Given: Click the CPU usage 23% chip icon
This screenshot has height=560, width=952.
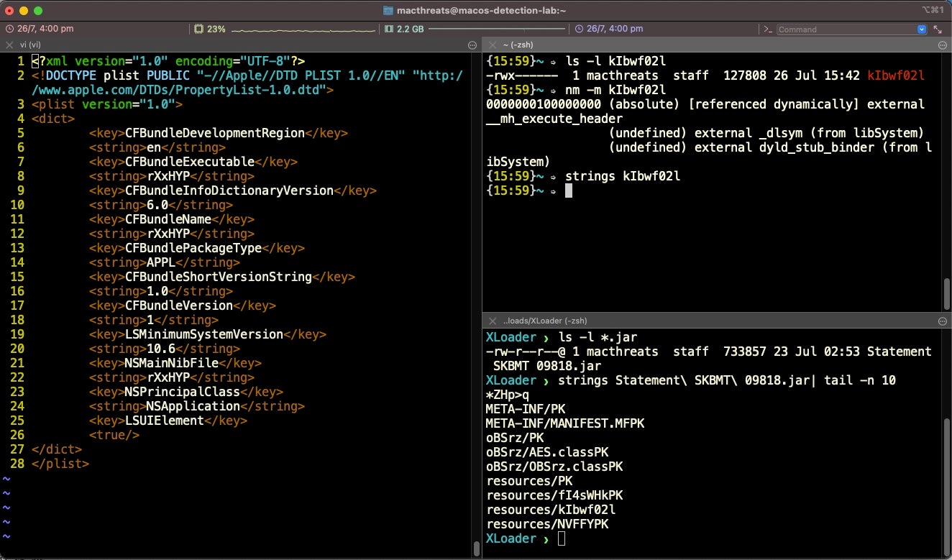Looking at the screenshot, I should pyautogui.click(x=199, y=29).
